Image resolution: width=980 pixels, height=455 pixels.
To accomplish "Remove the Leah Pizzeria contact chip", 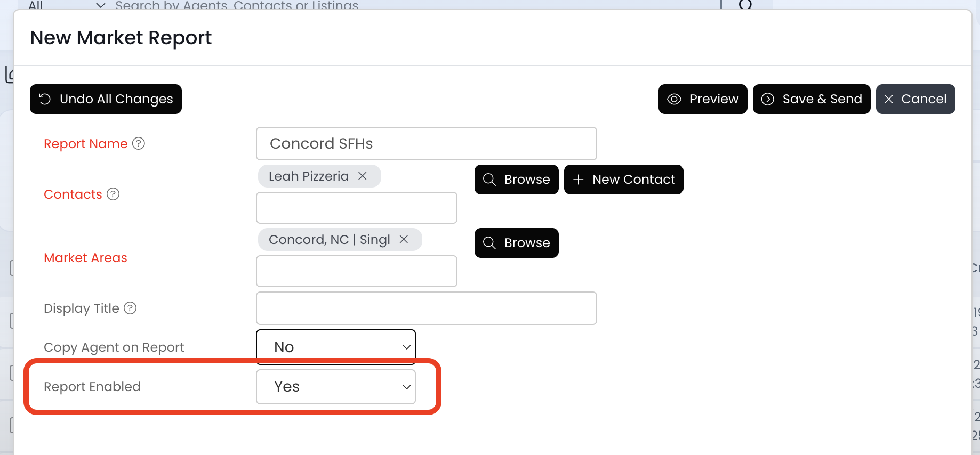I will pyautogui.click(x=363, y=176).
